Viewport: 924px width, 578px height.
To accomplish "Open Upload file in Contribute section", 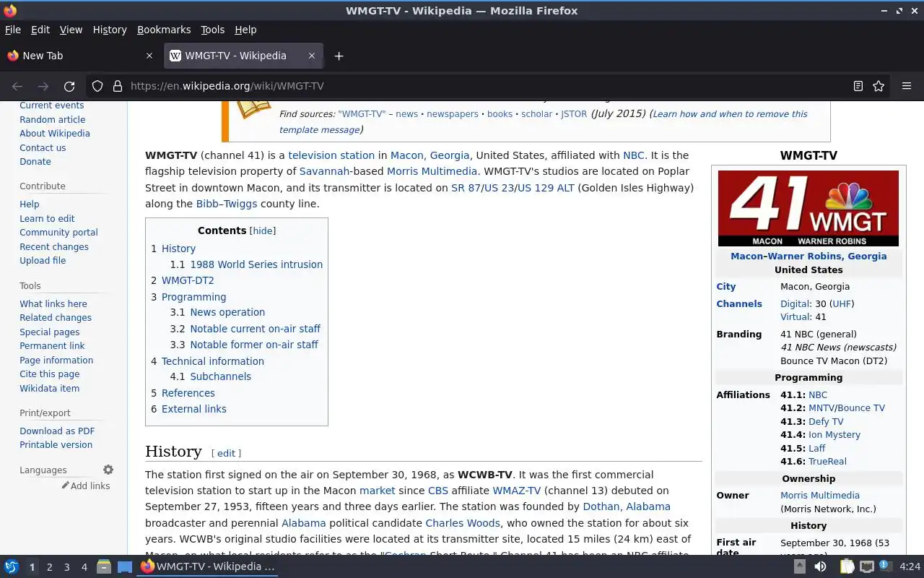I will coord(43,261).
